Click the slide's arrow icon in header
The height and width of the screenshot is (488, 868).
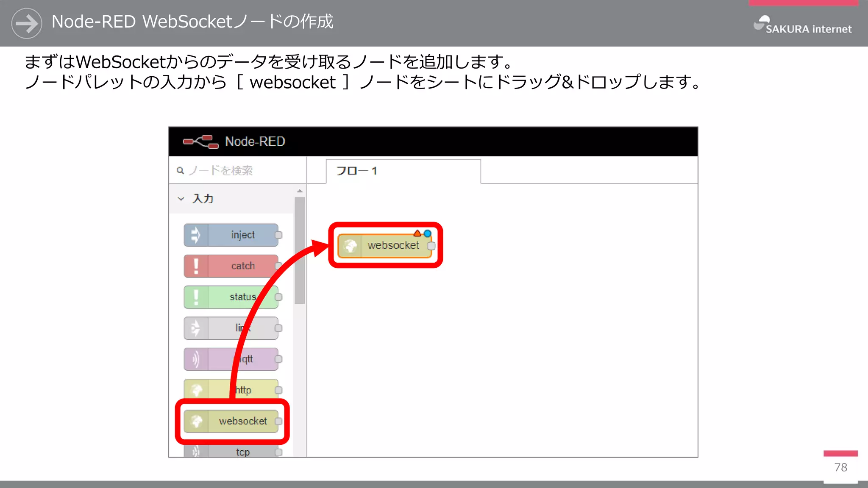pos(27,23)
